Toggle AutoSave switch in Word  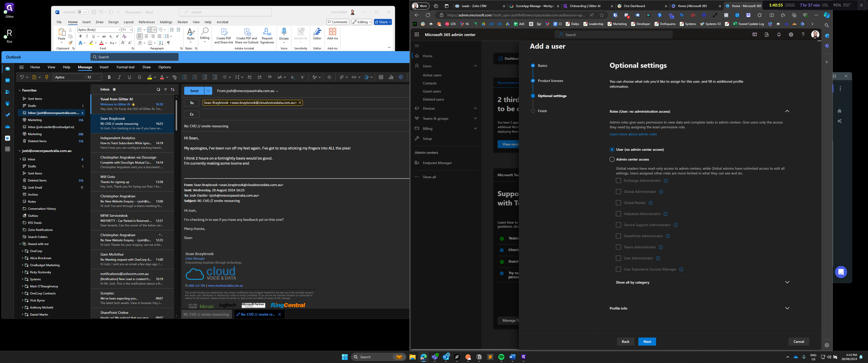pos(83,12)
